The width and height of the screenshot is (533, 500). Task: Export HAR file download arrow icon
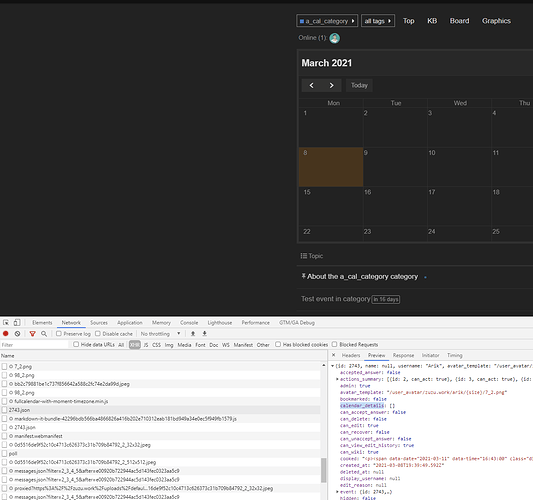pyautogui.click(x=204, y=333)
